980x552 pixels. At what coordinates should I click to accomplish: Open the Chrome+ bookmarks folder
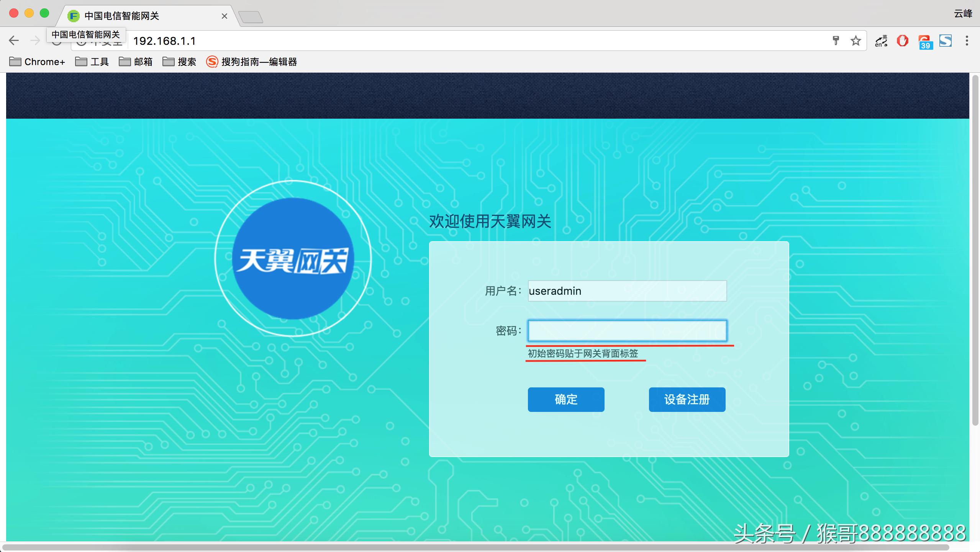tap(37, 62)
